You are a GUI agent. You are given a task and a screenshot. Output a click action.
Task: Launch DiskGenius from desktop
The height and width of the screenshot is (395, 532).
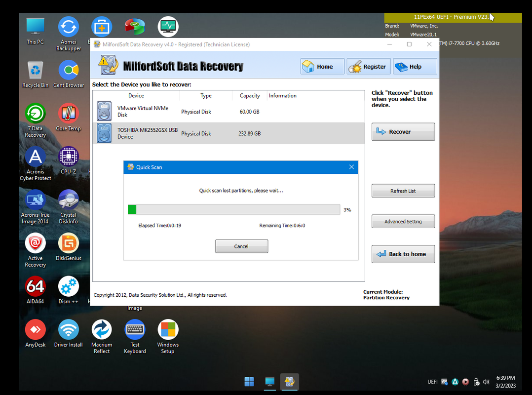pos(69,247)
